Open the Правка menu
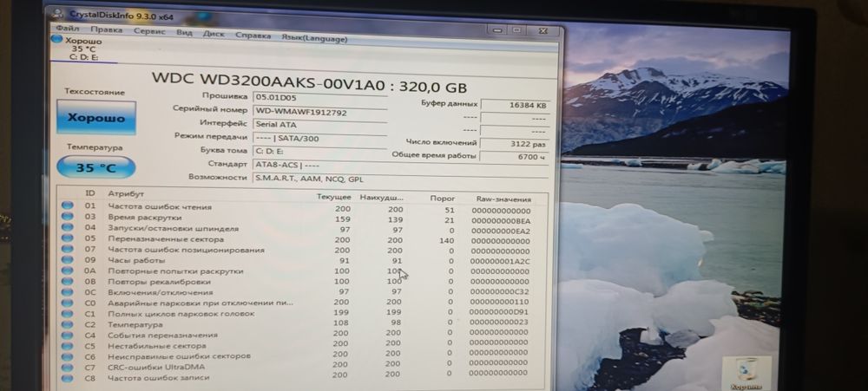Viewport: 868px width, 391px height. pyautogui.click(x=106, y=29)
